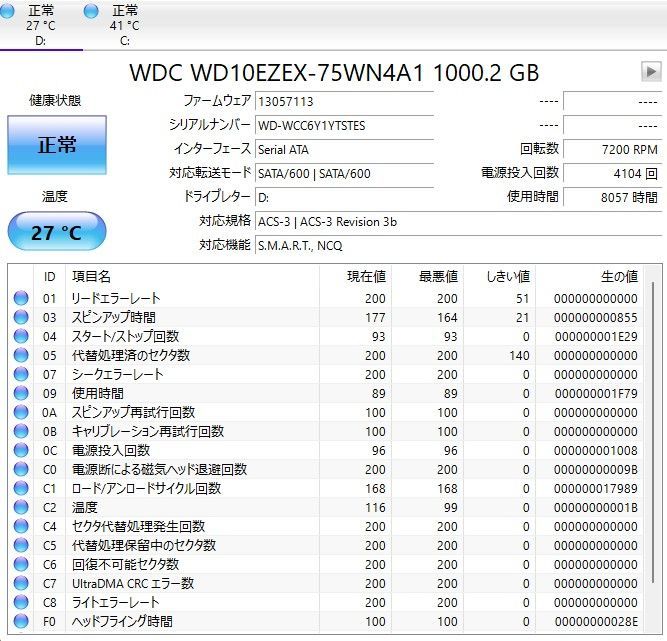Image resolution: width=667 pixels, height=641 pixels.
Task: Click the status icon for ID C5 row
Action: [21, 545]
